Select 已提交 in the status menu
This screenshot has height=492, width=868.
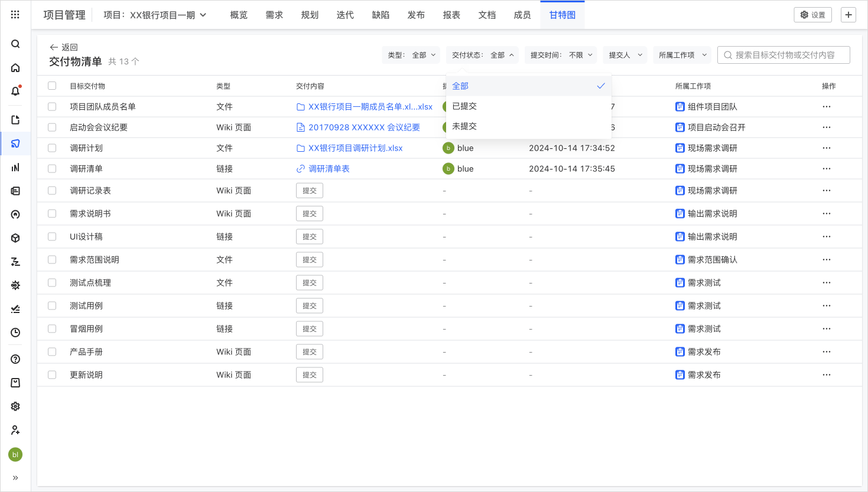[x=529, y=106]
